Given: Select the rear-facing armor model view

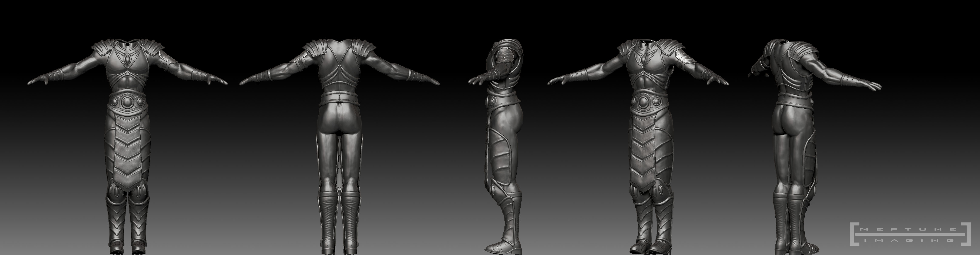Looking at the screenshot, I should 339,147.
